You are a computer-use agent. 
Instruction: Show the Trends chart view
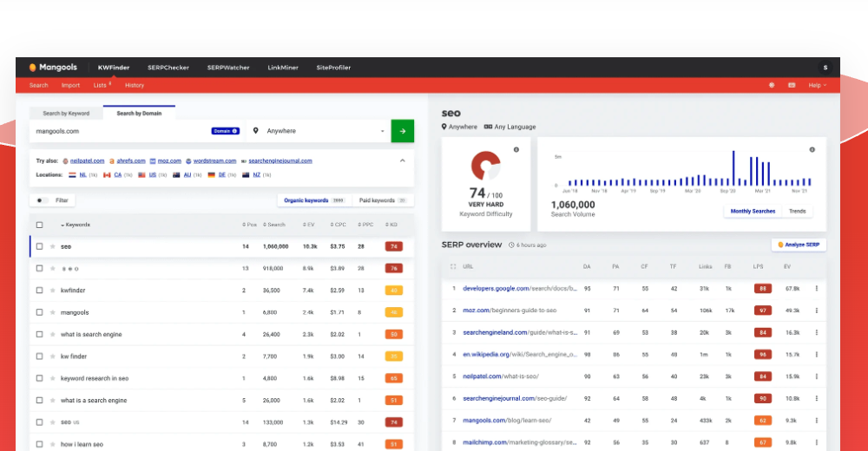(x=797, y=211)
